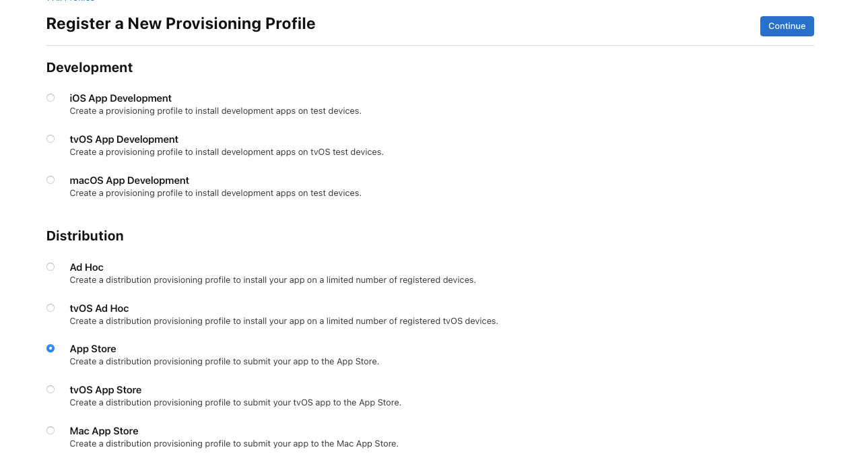Click the Distribution section heading
Viewport: 868px width, 458px height.
tap(85, 236)
